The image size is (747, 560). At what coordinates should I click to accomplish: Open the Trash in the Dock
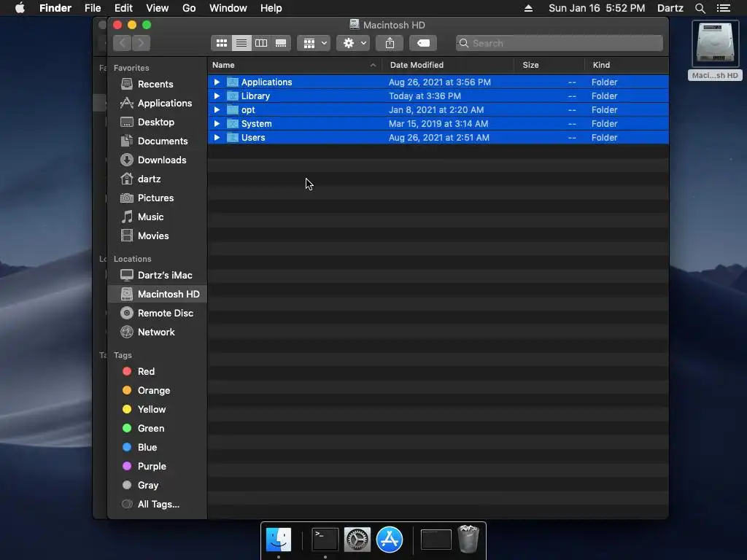[x=468, y=539]
